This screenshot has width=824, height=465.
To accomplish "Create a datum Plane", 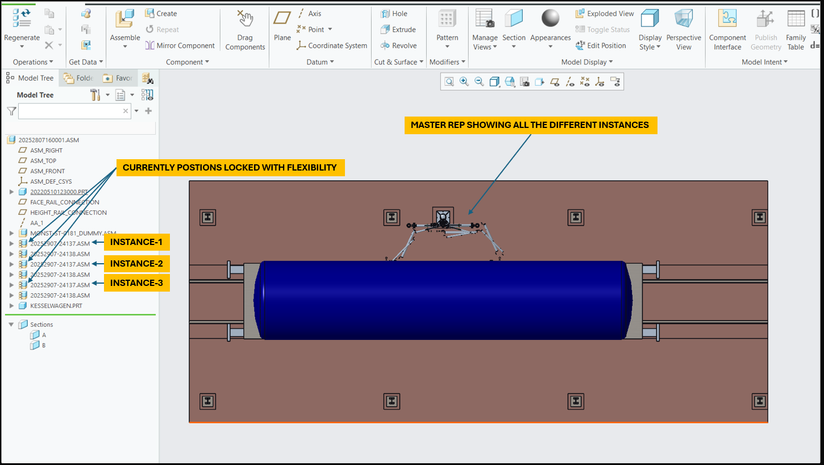I will [x=282, y=18].
